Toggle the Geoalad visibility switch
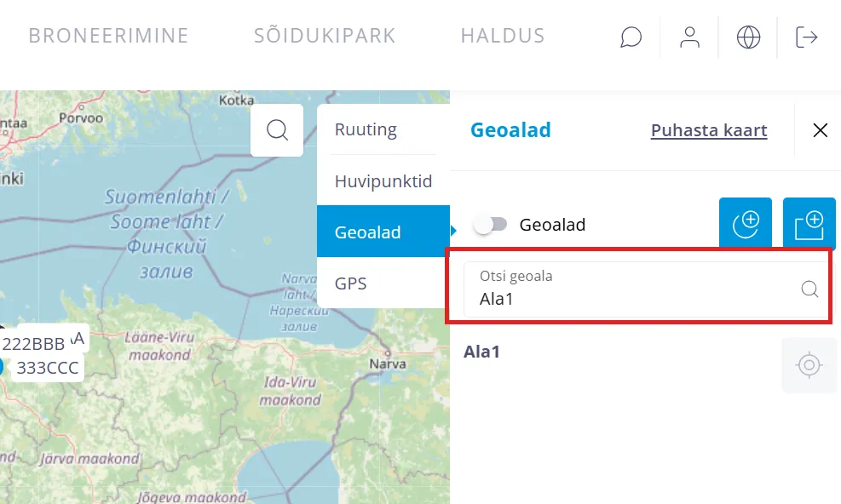This screenshot has width=841, height=504. tap(491, 225)
